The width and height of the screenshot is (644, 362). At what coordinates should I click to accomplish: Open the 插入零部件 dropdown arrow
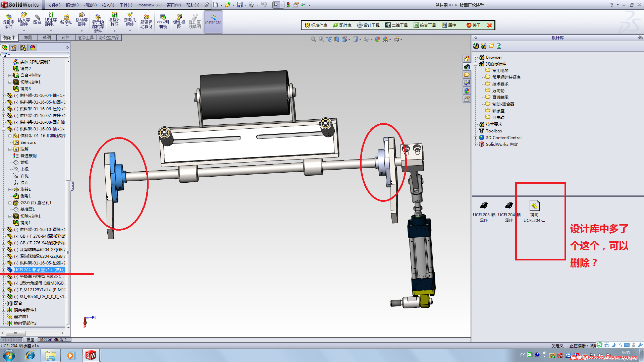tap(24, 31)
